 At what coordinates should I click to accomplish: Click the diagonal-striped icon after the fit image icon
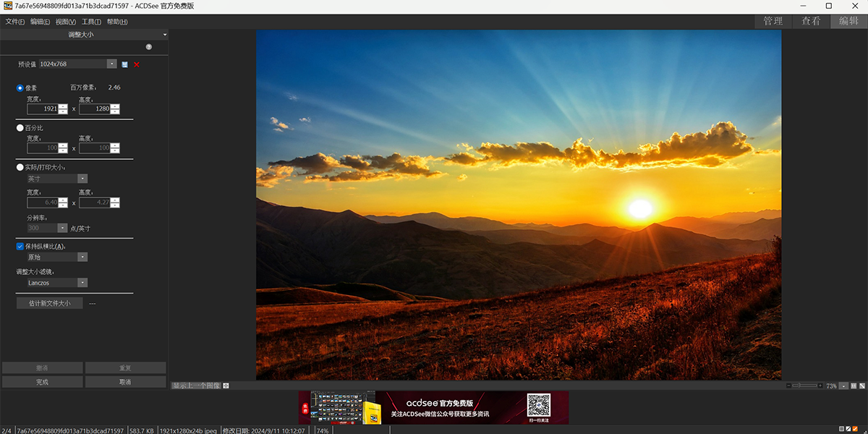coord(862,386)
